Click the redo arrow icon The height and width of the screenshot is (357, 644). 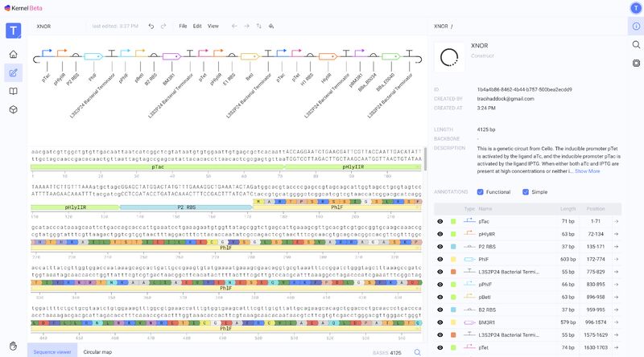coord(163,27)
